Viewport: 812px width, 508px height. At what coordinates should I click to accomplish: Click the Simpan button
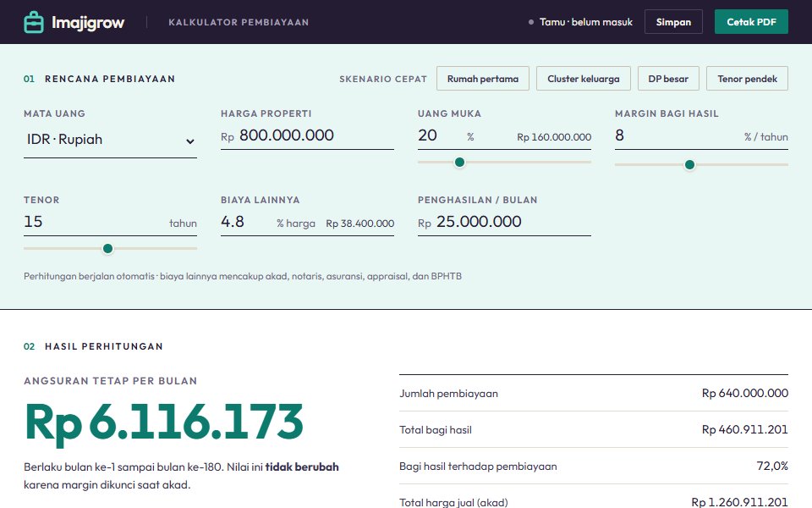[x=673, y=22]
